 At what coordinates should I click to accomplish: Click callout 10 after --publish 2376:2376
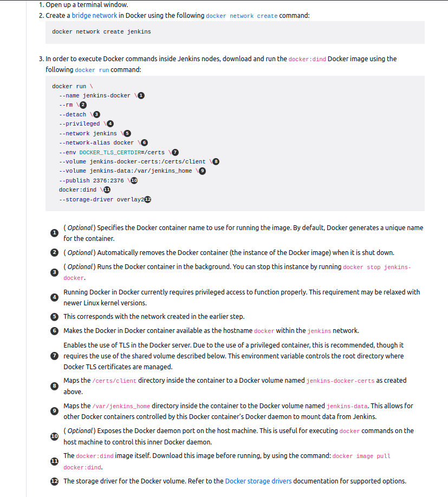tap(134, 180)
